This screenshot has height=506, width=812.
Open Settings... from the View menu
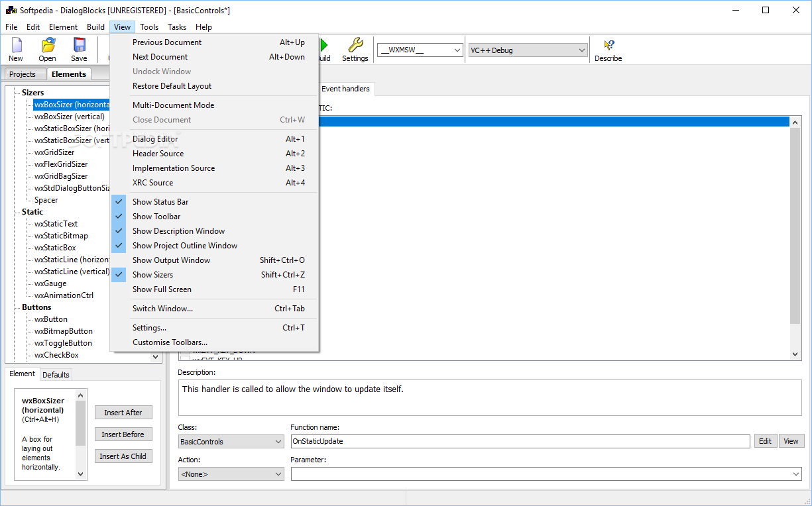(215, 328)
